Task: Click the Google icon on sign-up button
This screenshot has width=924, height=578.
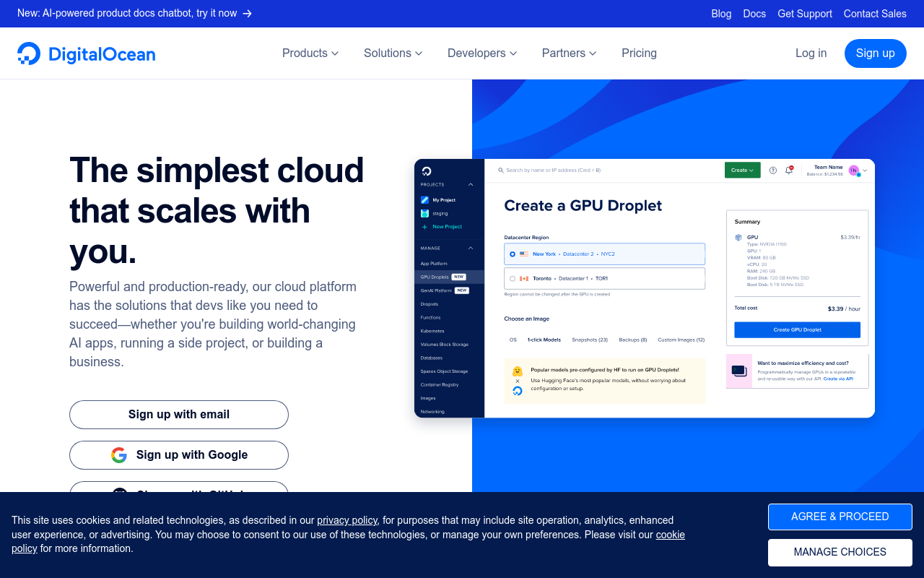Action: coord(119,455)
